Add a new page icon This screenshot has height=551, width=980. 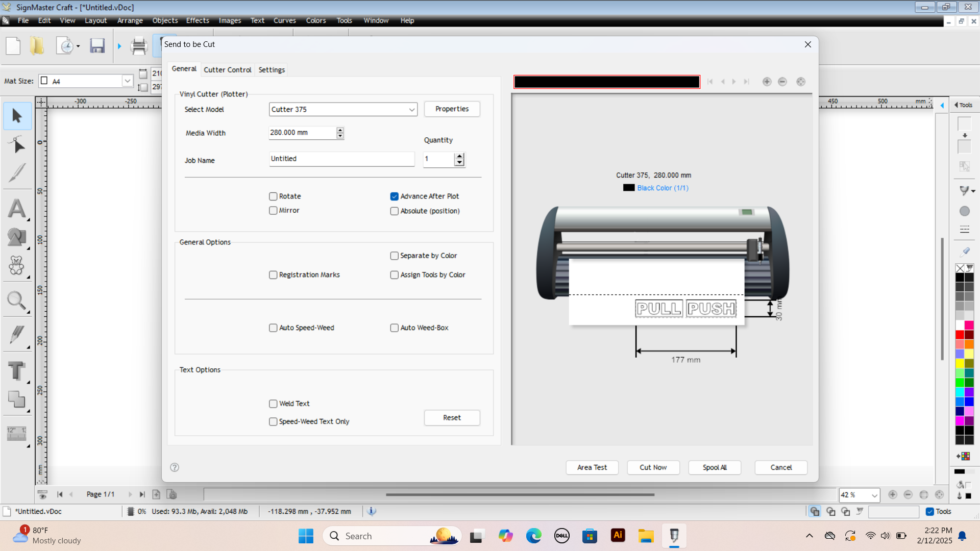[x=156, y=494]
